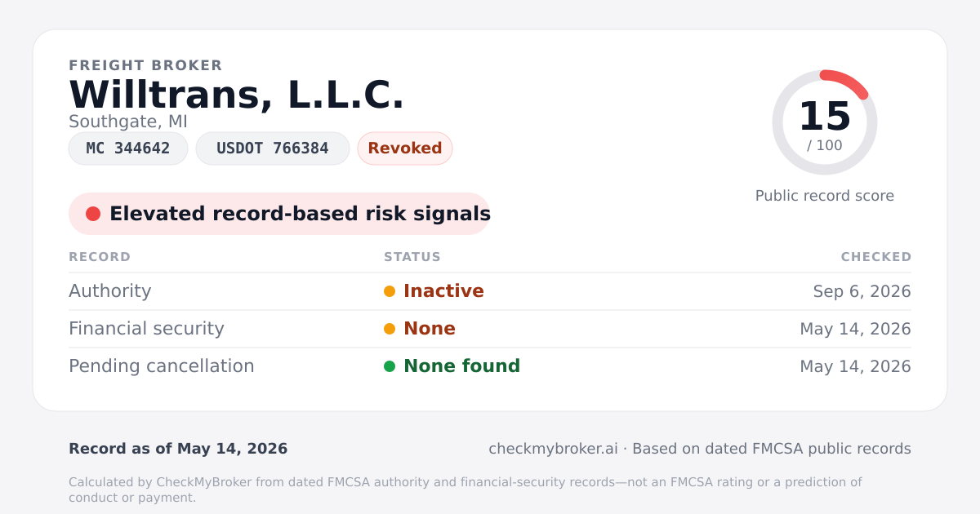
Task: Select the MC 344642 badge
Action: (x=128, y=148)
